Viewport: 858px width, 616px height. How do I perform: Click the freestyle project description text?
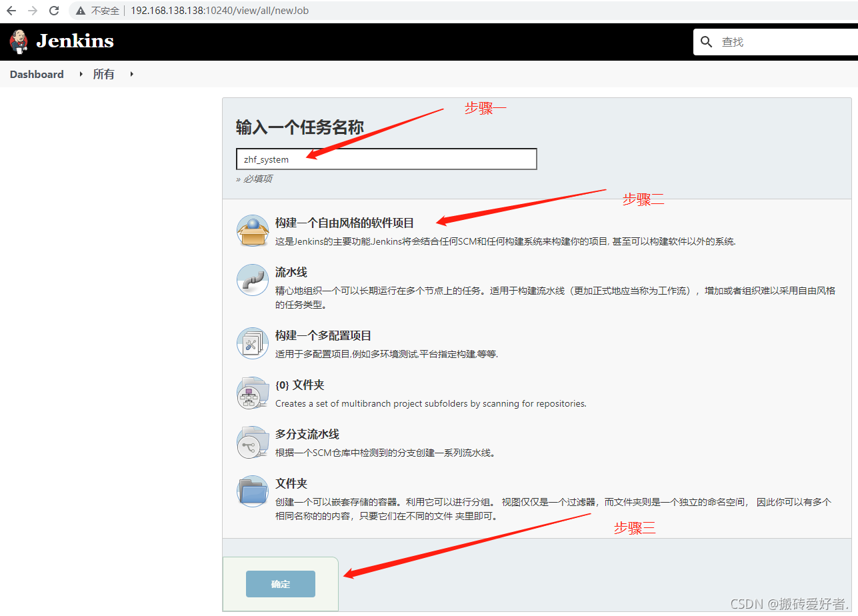(x=505, y=241)
